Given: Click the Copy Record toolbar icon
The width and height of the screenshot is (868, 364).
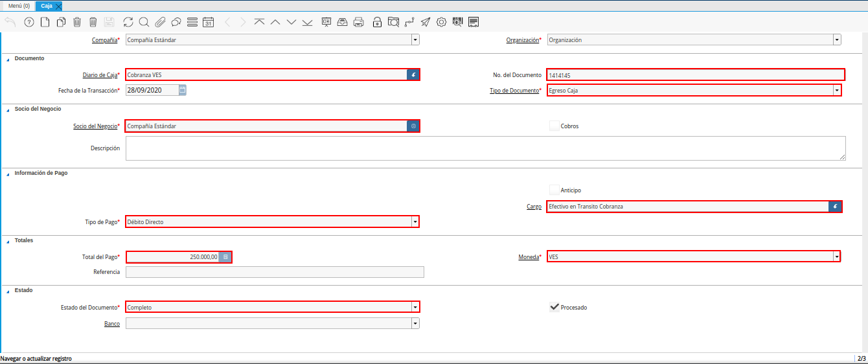Looking at the screenshot, I should pyautogui.click(x=61, y=22).
